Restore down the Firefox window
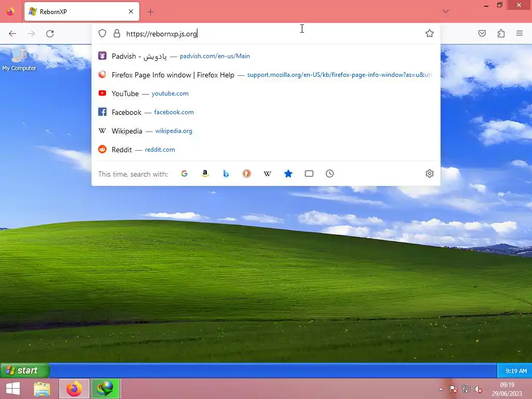The width and height of the screenshot is (532, 399). point(500,5)
